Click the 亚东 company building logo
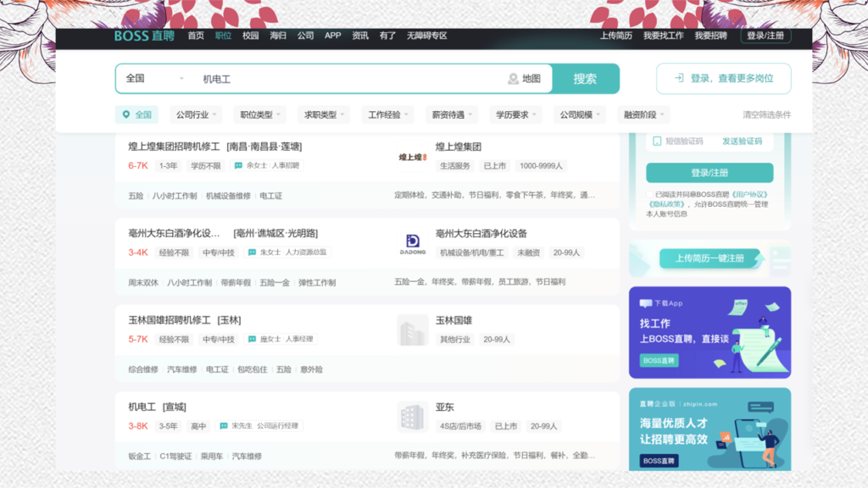This screenshot has height=488, width=868. click(x=412, y=417)
